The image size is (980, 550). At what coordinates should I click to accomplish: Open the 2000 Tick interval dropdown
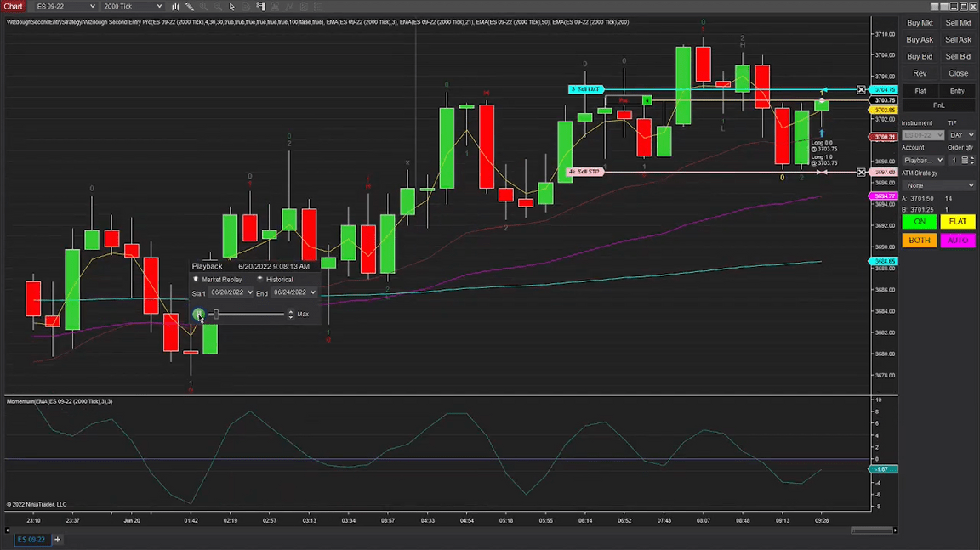tap(133, 6)
